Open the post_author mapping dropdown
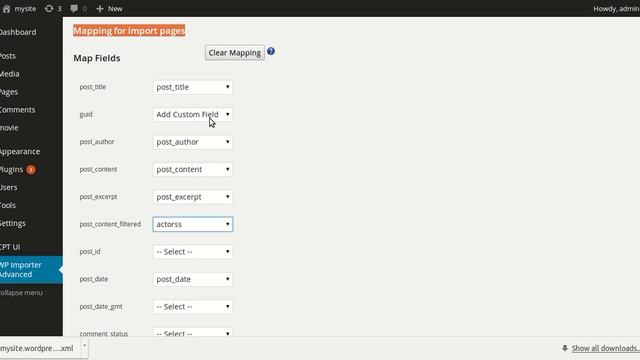The height and width of the screenshot is (360, 640). pos(193,142)
